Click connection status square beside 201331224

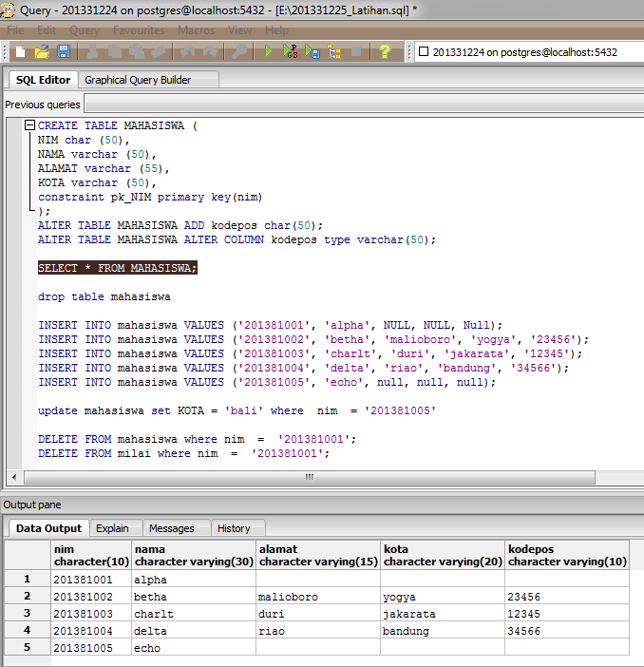coord(424,51)
